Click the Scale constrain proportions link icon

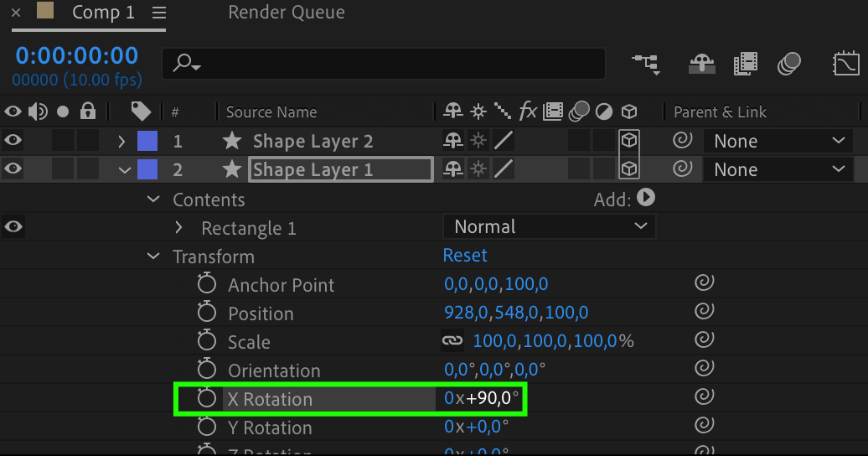click(x=452, y=341)
